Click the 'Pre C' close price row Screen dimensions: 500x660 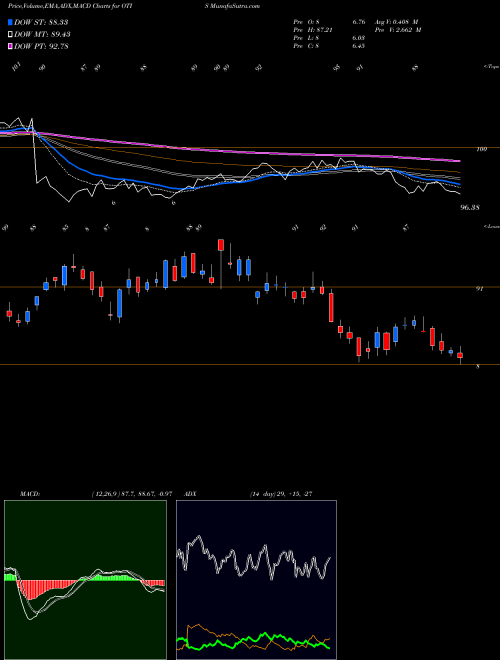point(329,46)
